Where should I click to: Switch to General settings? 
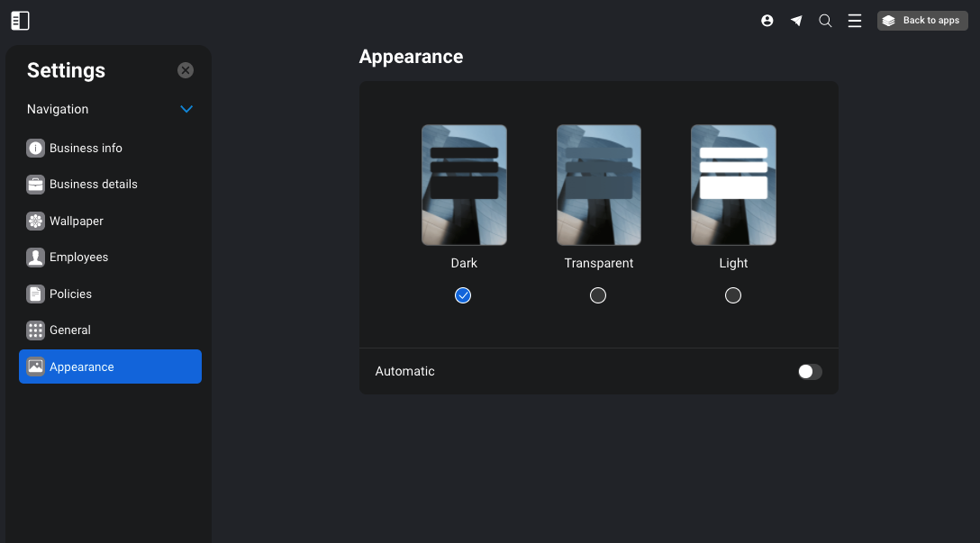click(110, 330)
